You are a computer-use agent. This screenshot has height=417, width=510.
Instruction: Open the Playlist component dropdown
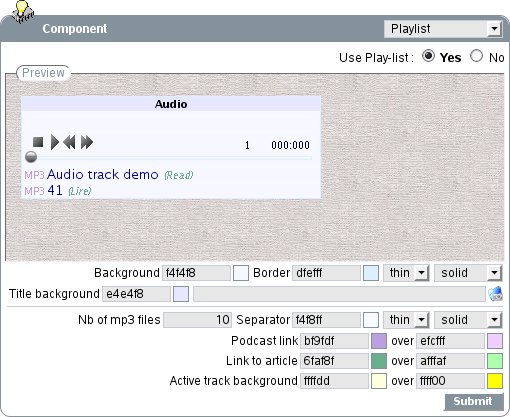442,29
